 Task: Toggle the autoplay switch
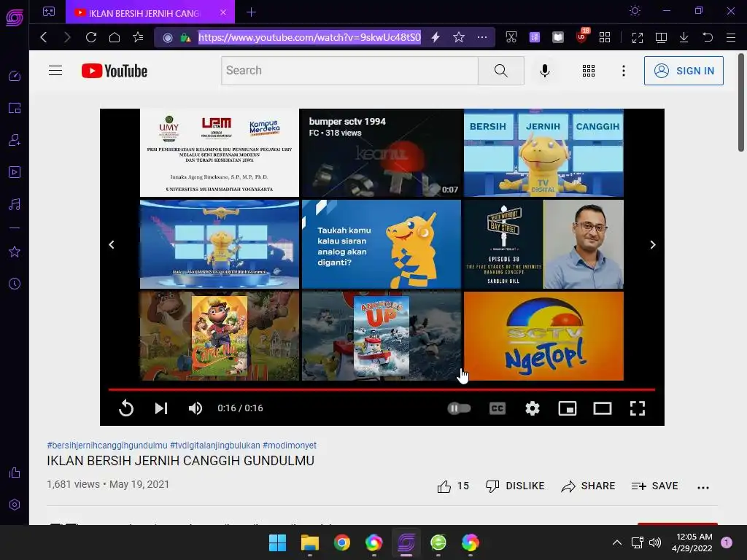point(460,408)
